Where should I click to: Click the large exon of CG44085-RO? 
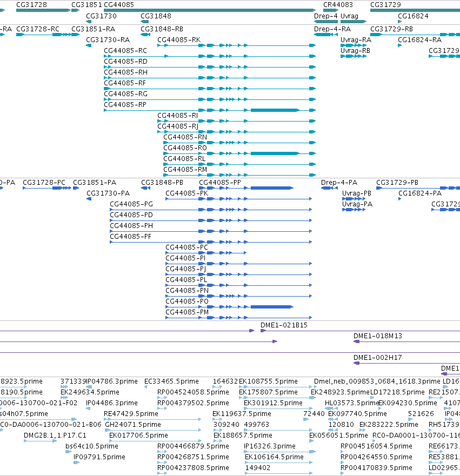[x=275, y=153]
